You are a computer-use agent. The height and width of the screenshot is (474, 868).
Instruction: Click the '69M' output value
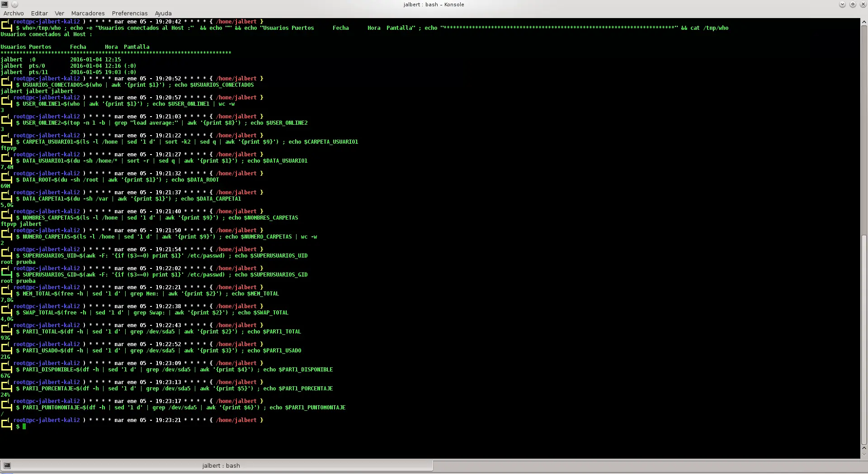(5, 186)
